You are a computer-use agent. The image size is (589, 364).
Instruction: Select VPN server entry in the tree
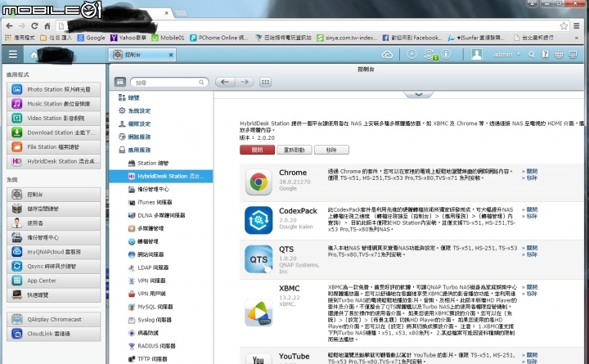click(147, 281)
